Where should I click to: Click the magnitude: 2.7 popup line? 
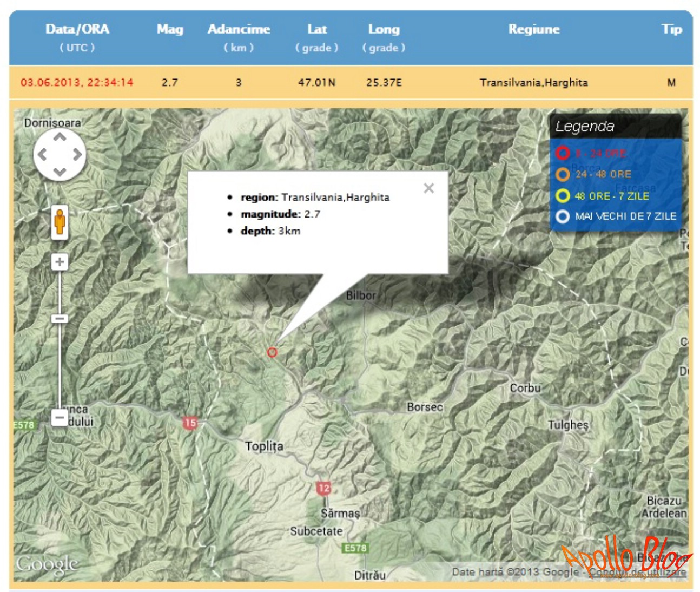(x=280, y=214)
